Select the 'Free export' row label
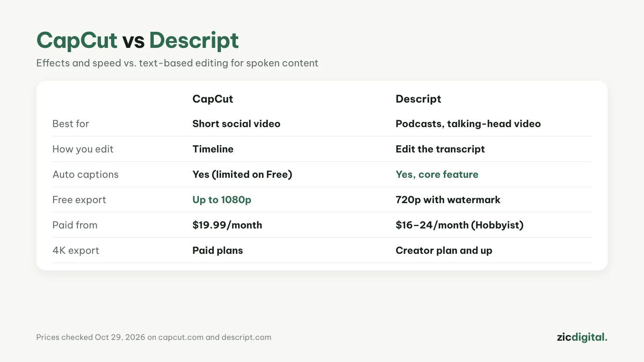 pyautogui.click(x=79, y=200)
